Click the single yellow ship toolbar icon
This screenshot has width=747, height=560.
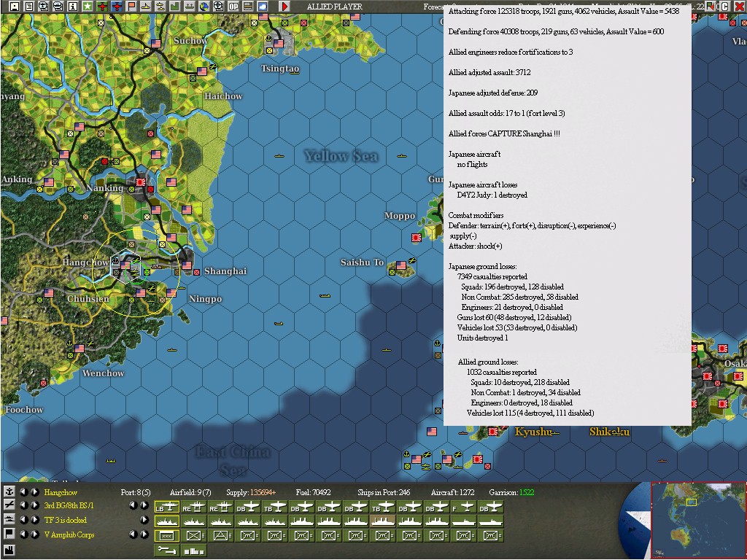tap(146, 7)
